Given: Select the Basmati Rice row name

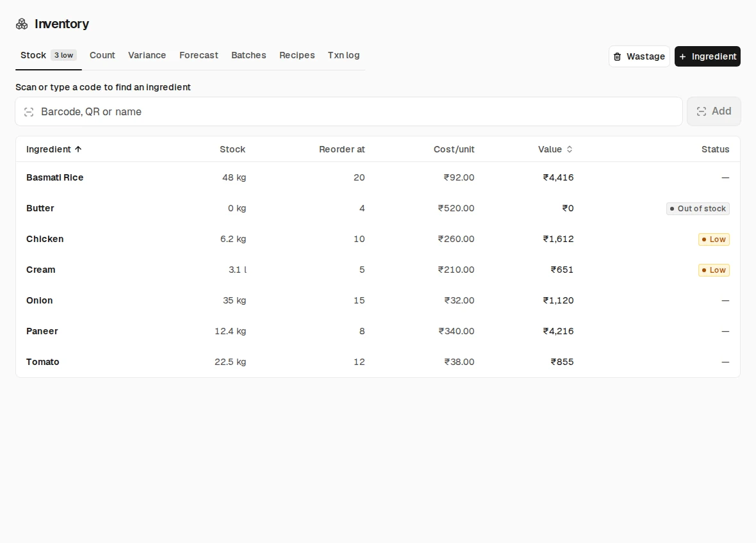Looking at the screenshot, I should 54,177.
